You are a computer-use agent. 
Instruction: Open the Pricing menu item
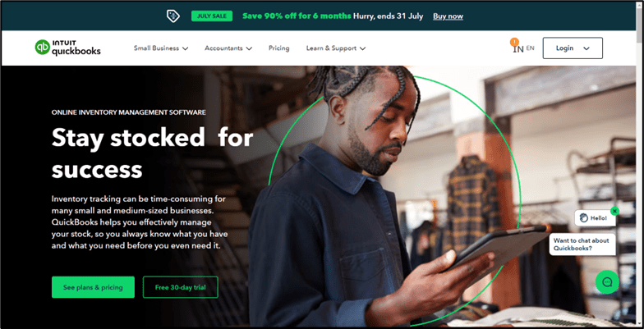coord(279,48)
